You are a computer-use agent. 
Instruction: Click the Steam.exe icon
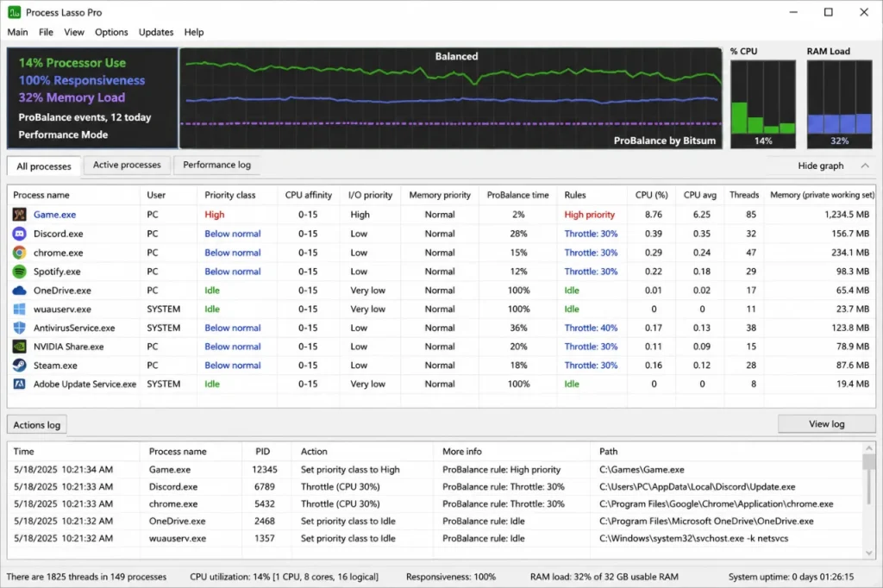tap(19, 366)
